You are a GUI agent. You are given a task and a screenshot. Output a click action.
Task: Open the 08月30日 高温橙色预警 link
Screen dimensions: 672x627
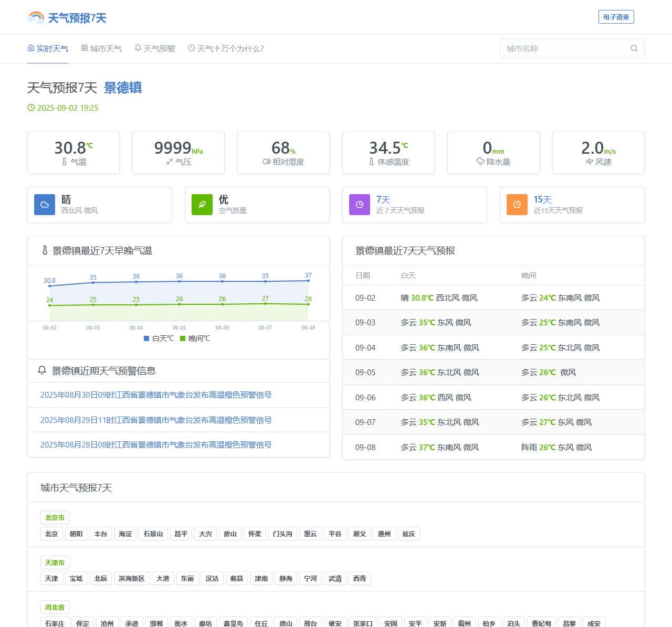[x=156, y=395]
